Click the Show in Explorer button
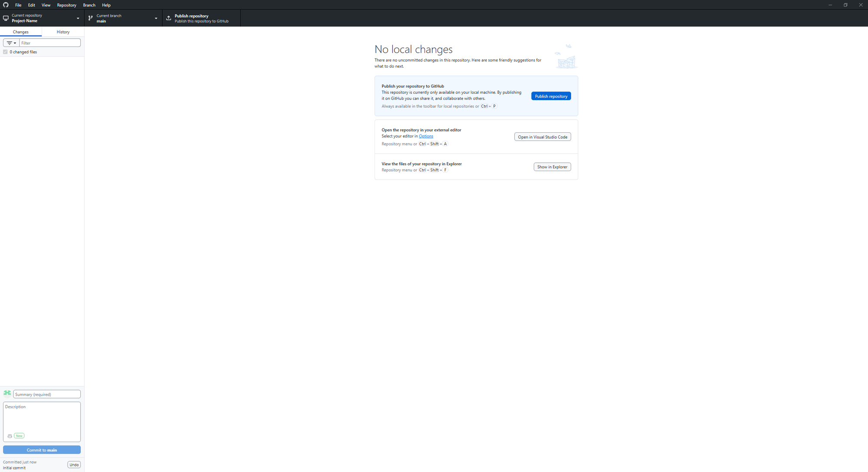 point(552,167)
